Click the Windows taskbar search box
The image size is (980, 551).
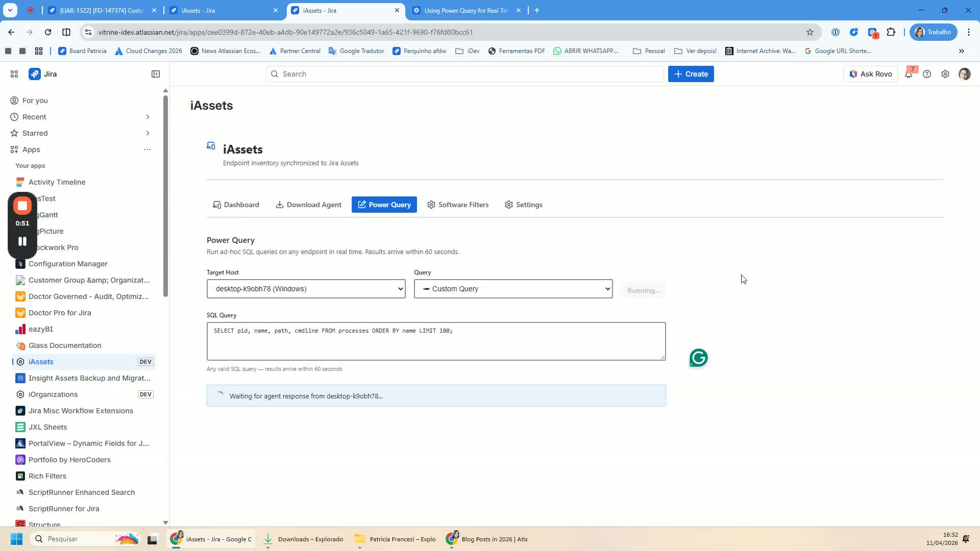coord(84,539)
